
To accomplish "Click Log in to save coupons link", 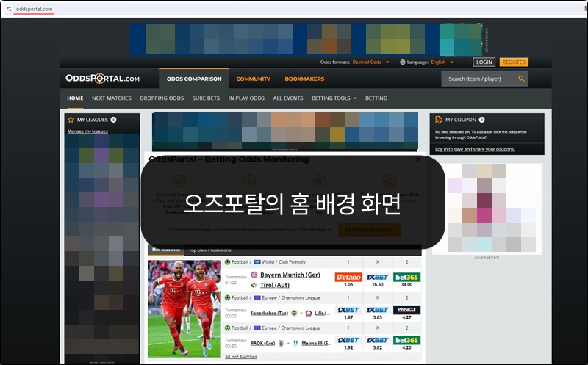I will click(475, 149).
